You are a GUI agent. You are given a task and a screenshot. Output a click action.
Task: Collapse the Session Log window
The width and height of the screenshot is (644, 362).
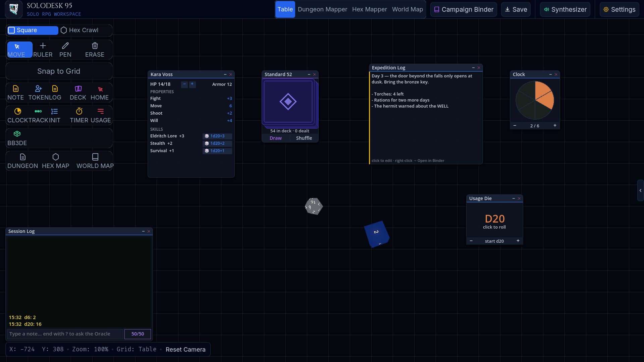[143, 231]
